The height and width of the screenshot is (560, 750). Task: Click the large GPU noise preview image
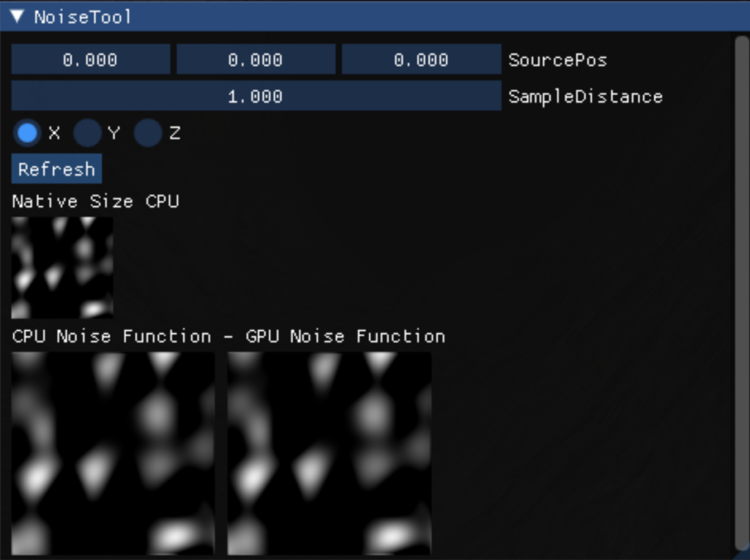(x=329, y=453)
